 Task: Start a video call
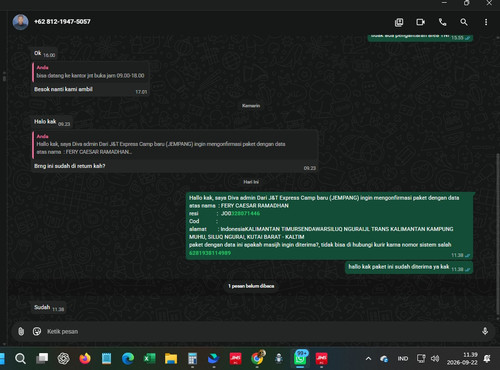point(420,22)
